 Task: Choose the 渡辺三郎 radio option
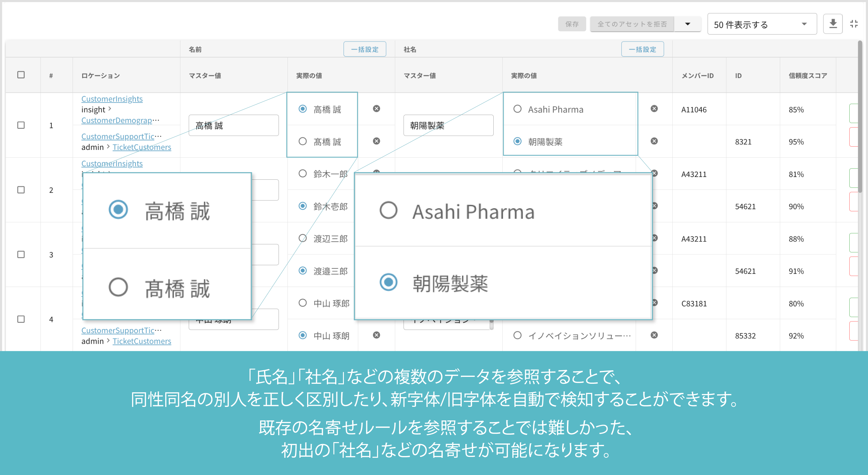click(x=302, y=238)
